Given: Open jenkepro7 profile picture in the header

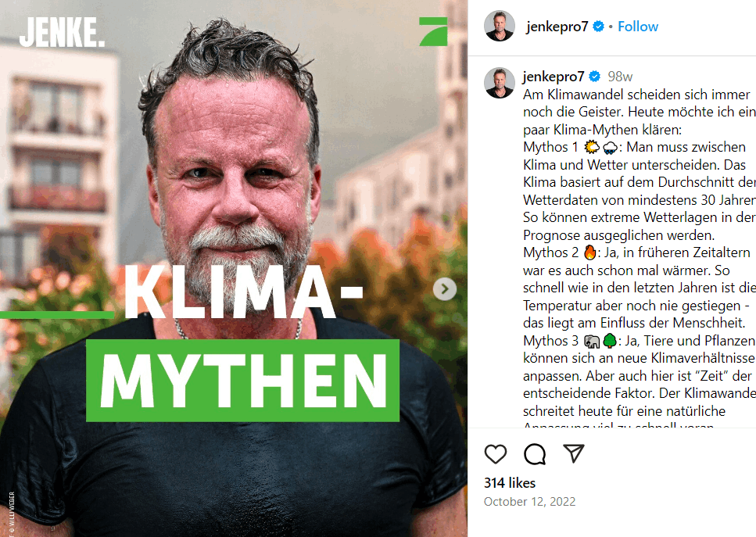Looking at the screenshot, I should [500, 26].
